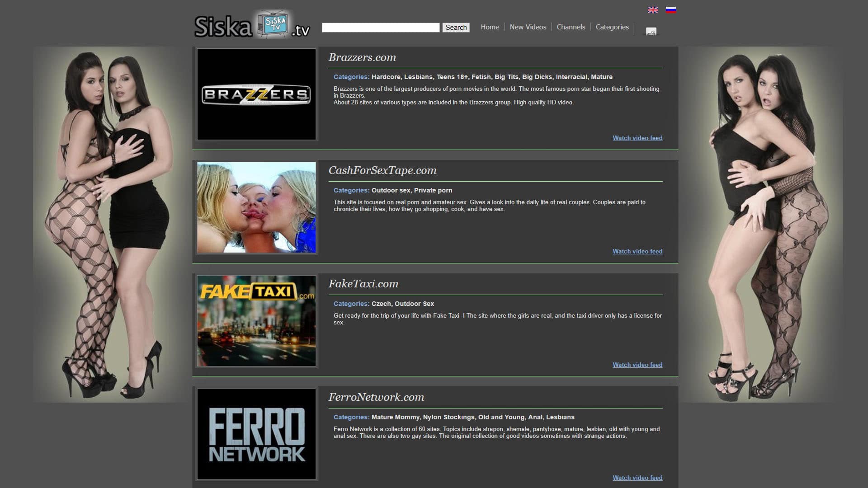This screenshot has height=488, width=868.
Task: Open the Channels menu item
Action: tap(571, 27)
